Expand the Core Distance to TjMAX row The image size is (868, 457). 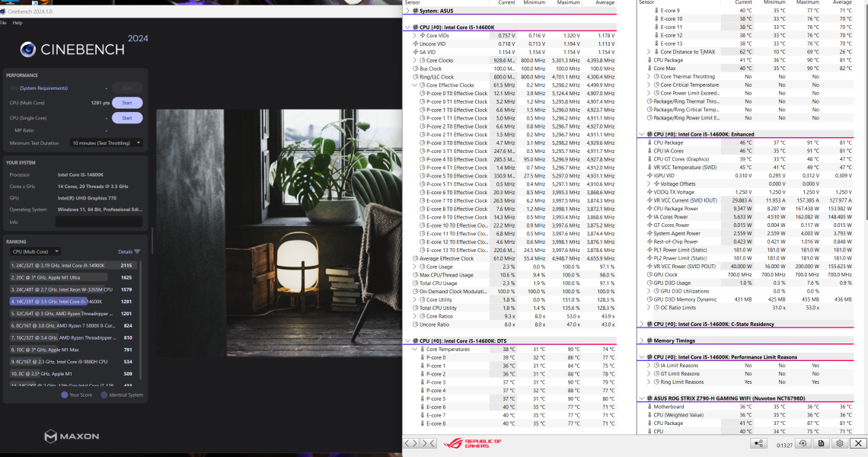coord(649,52)
